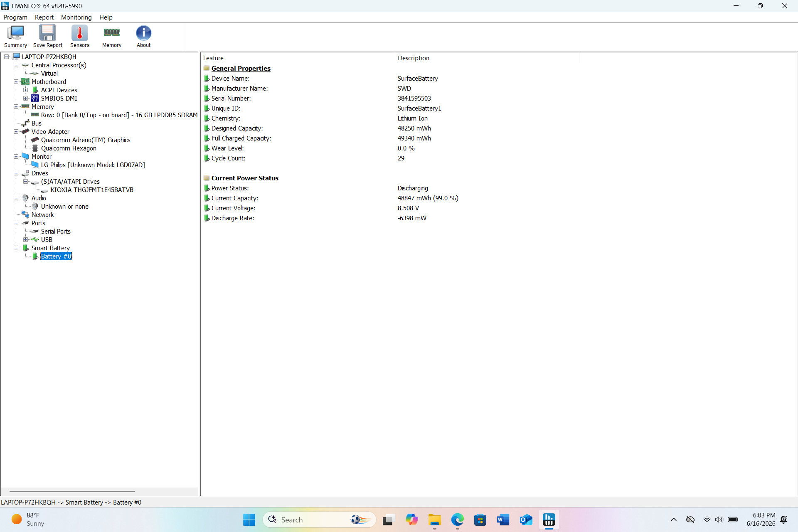
Task: Click the Designed Capacity value 48250 mWh
Action: [414, 128]
